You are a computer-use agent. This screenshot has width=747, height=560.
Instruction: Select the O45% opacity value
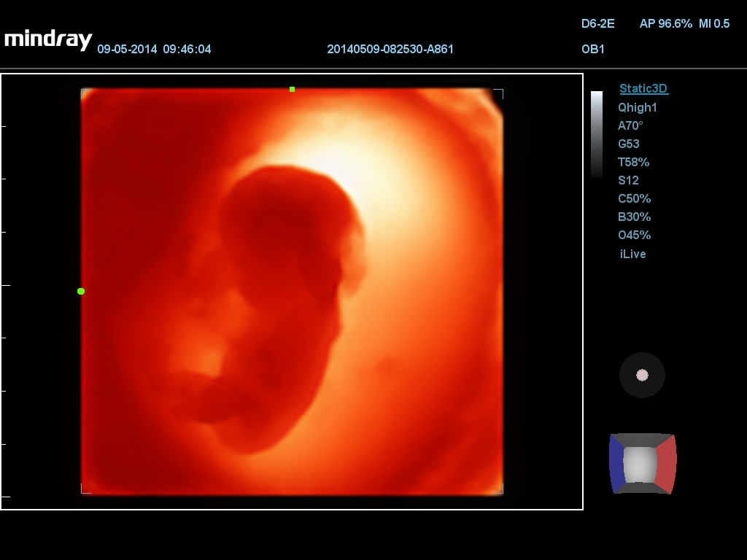[x=634, y=235]
